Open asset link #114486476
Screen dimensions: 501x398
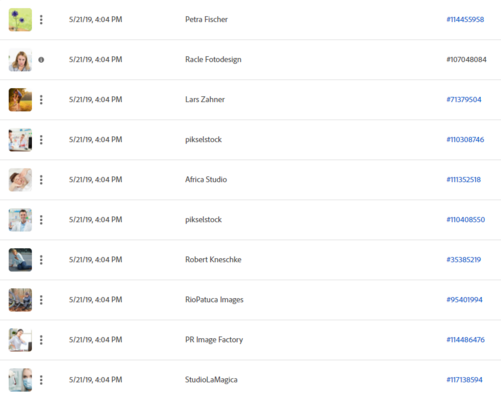(x=465, y=339)
